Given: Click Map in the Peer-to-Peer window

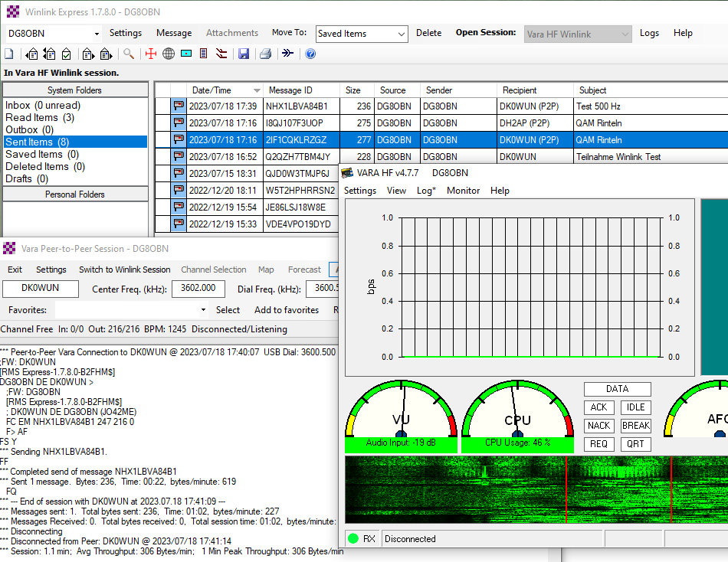Looking at the screenshot, I should pyautogui.click(x=266, y=270).
